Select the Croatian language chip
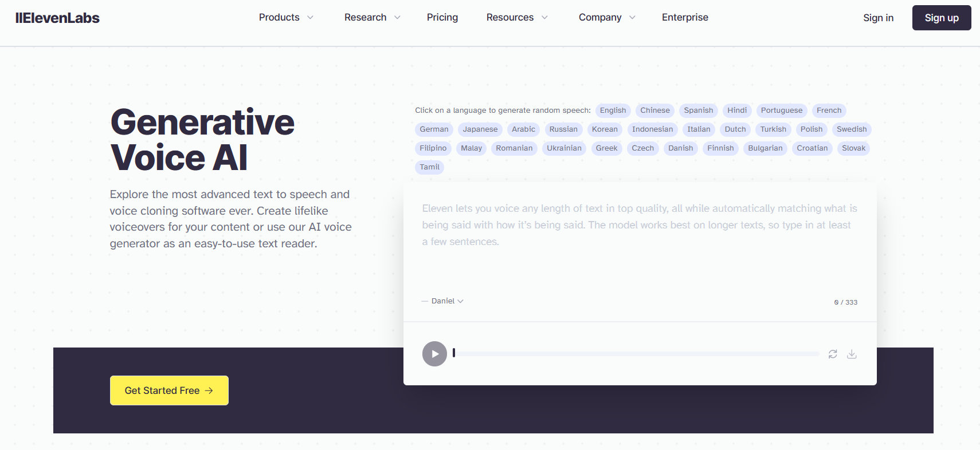The image size is (980, 450). point(812,148)
